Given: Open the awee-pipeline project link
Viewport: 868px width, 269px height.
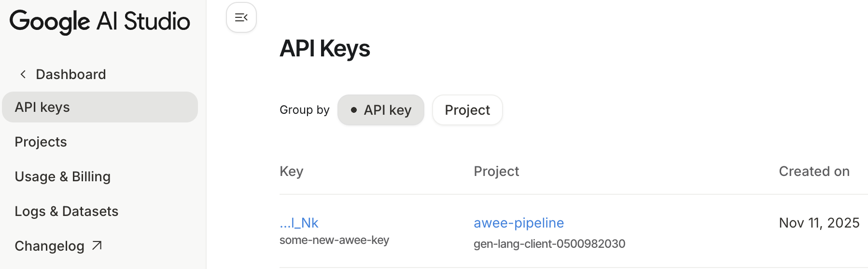Looking at the screenshot, I should coord(518,223).
